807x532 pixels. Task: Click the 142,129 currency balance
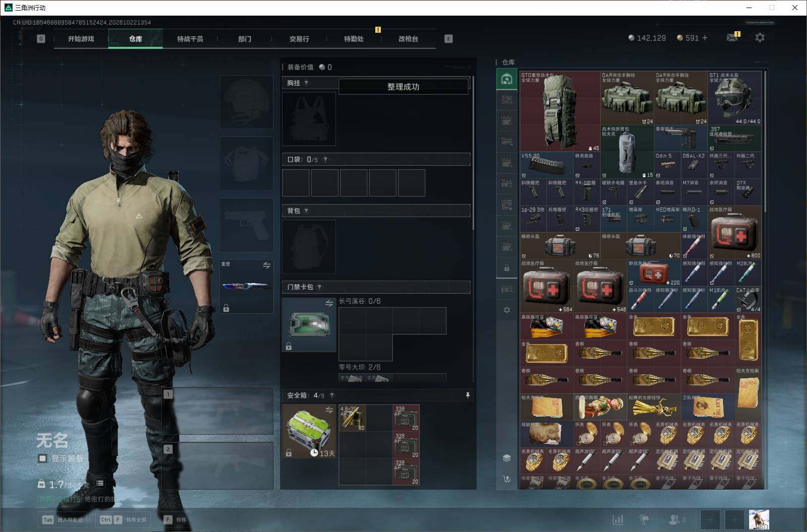[647, 38]
